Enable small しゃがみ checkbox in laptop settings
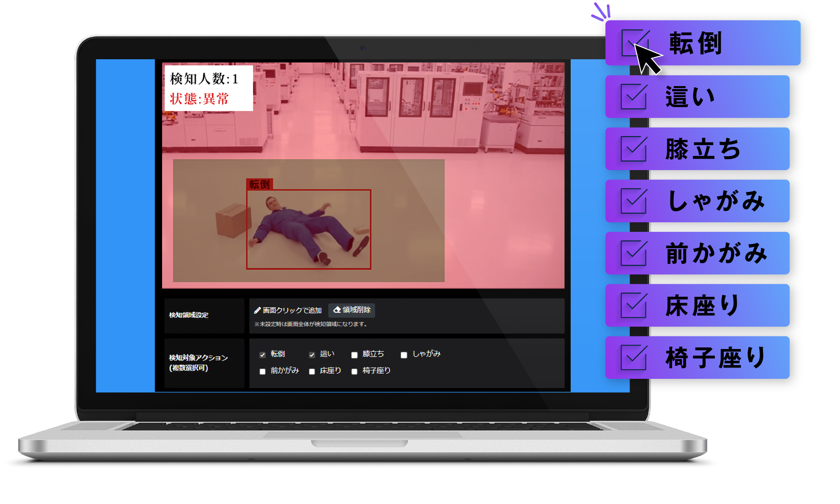Viewport: 840px width, 504px height. coord(404,355)
